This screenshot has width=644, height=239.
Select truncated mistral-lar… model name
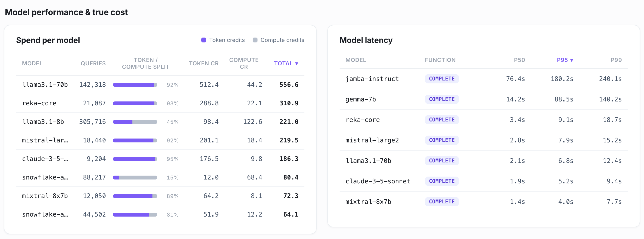pyautogui.click(x=45, y=140)
